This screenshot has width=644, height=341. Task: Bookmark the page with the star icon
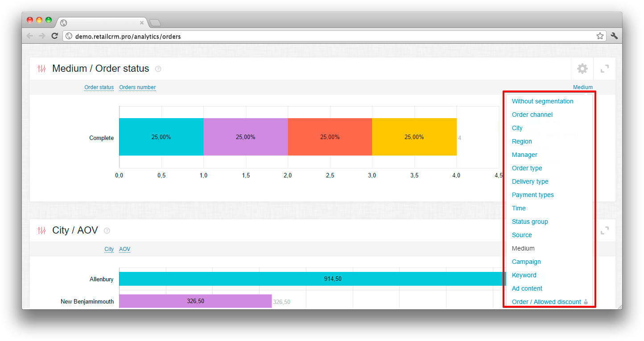tap(600, 36)
